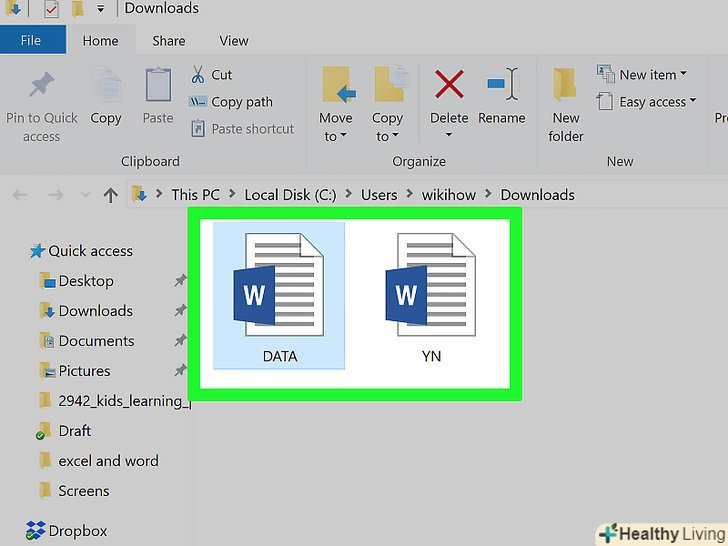This screenshot has height=546, width=728.
Task: Click the Cut scissors icon
Action: (198, 74)
